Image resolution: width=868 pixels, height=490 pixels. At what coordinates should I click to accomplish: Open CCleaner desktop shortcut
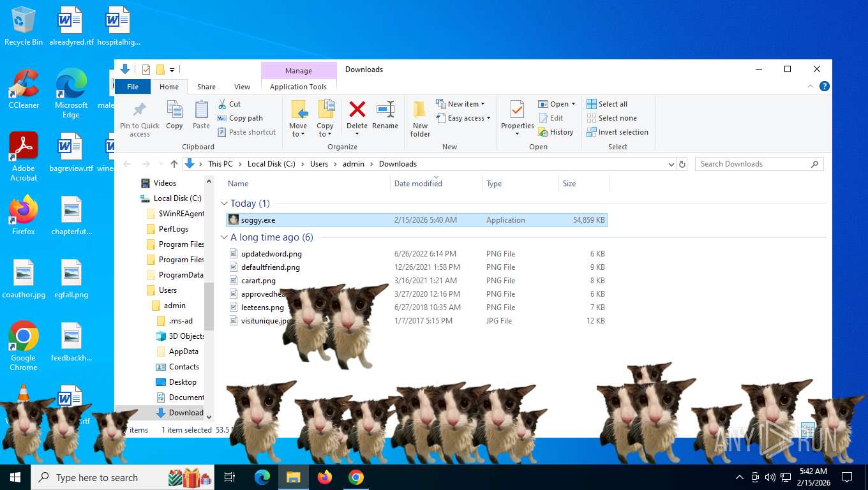(24, 89)
